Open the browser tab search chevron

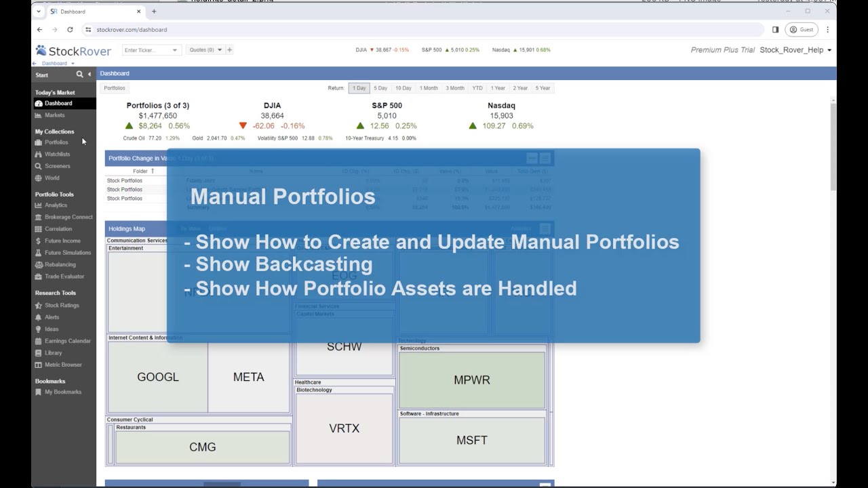click(39, 12)
